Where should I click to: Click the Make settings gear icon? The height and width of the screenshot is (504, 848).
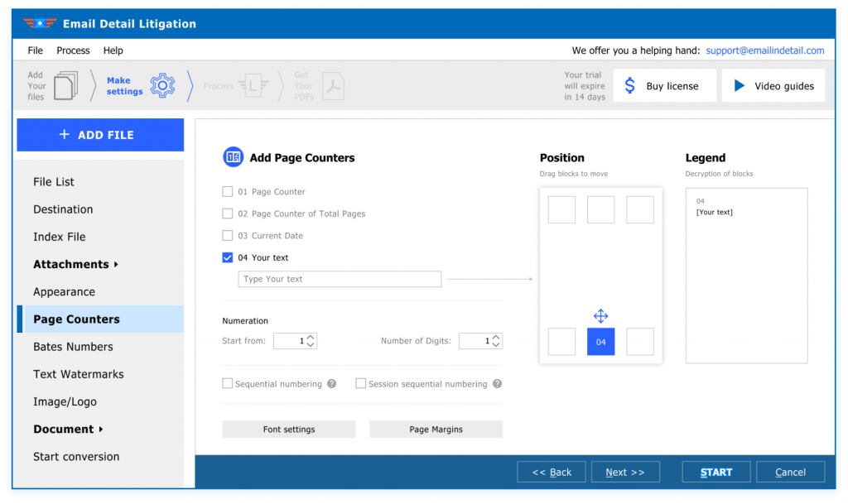162,85
